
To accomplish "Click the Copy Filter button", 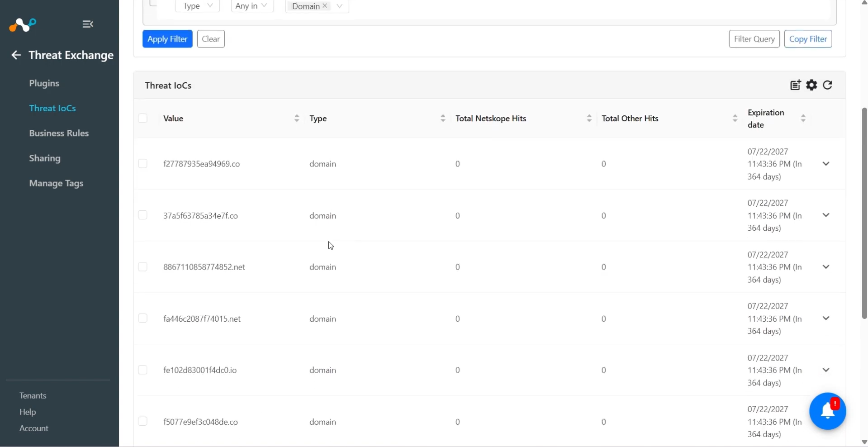I will [808, 39].
